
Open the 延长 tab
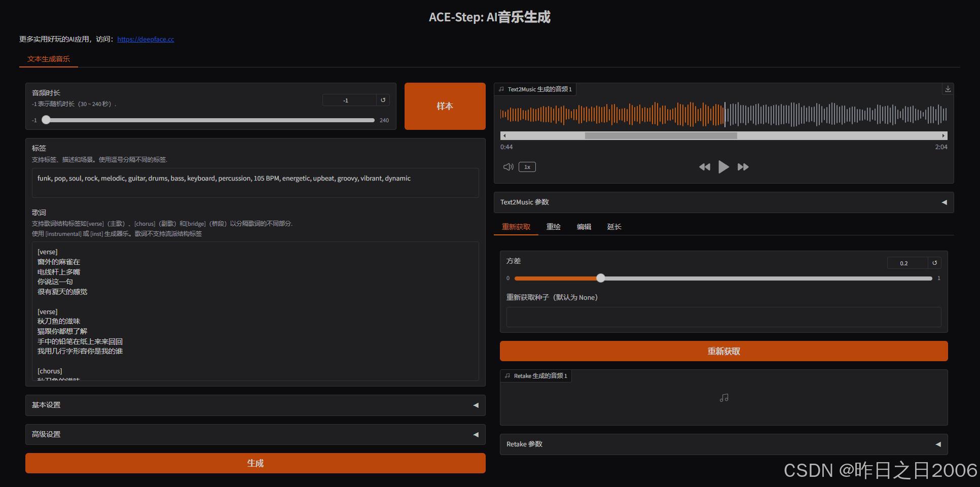tap(614, 227)
